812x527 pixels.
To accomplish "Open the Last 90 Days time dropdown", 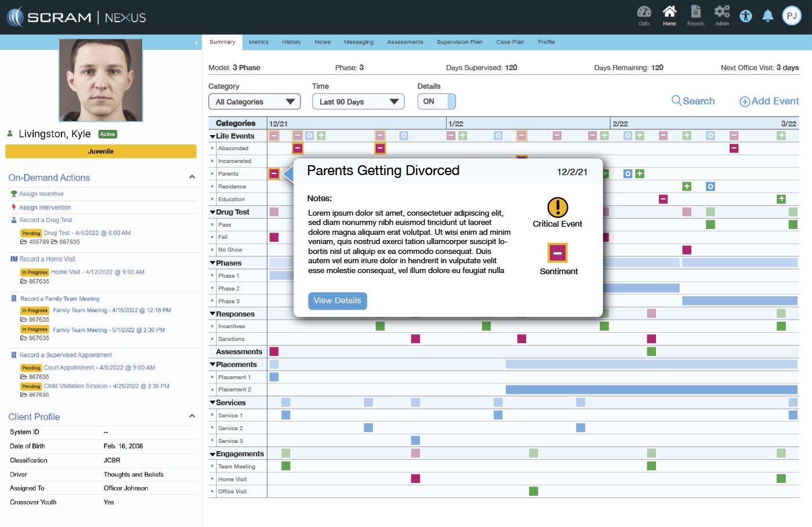I will click(x=358, y=102).
